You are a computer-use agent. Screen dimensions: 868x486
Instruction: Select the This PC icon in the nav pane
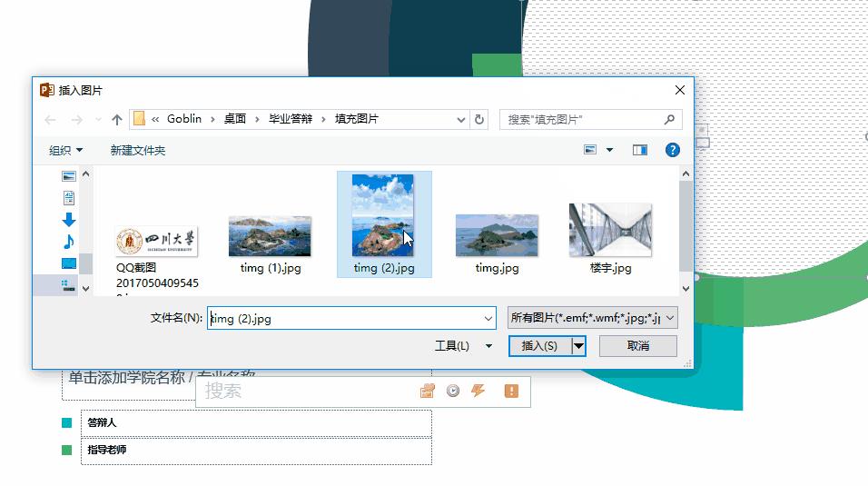click(69, 285)
